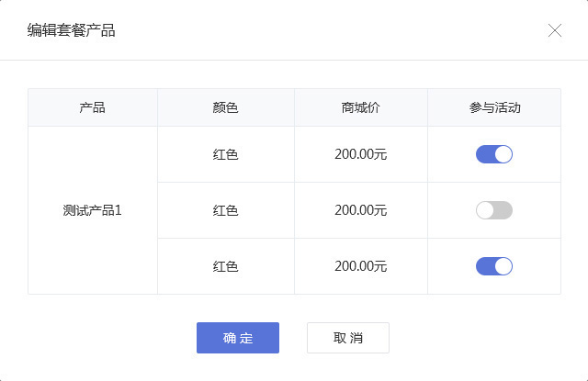Click the 确定 confirm button
This screenshot has width=588, height=381.
click(x=237, y=338)
